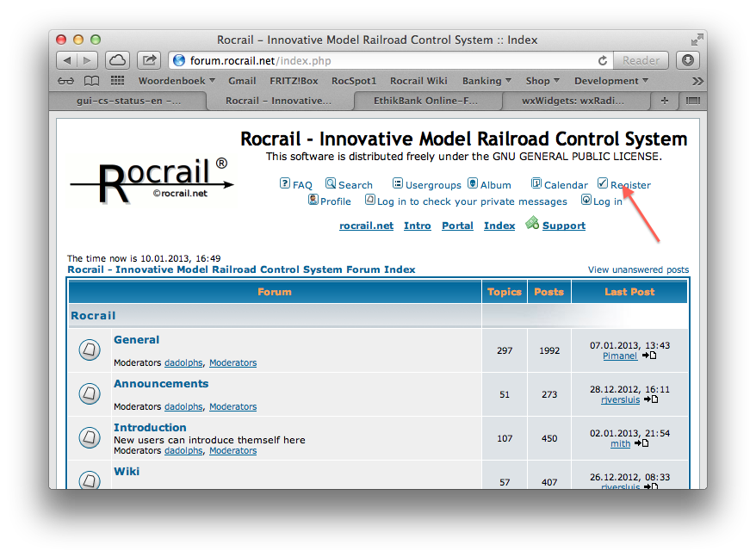Click the new tab plus button
756x557 pixels.
(x=664, y=101)
